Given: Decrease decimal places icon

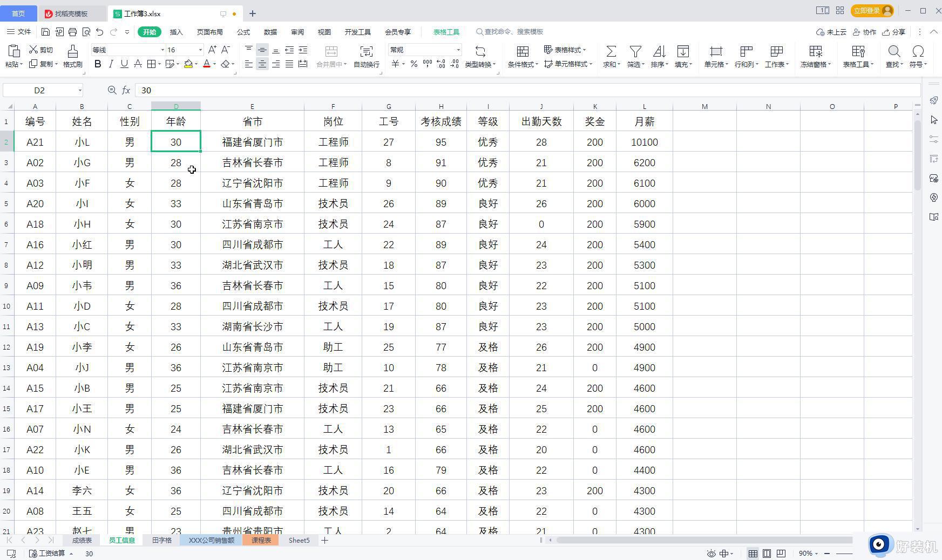Looking at the screenshot, I should 455,64.
